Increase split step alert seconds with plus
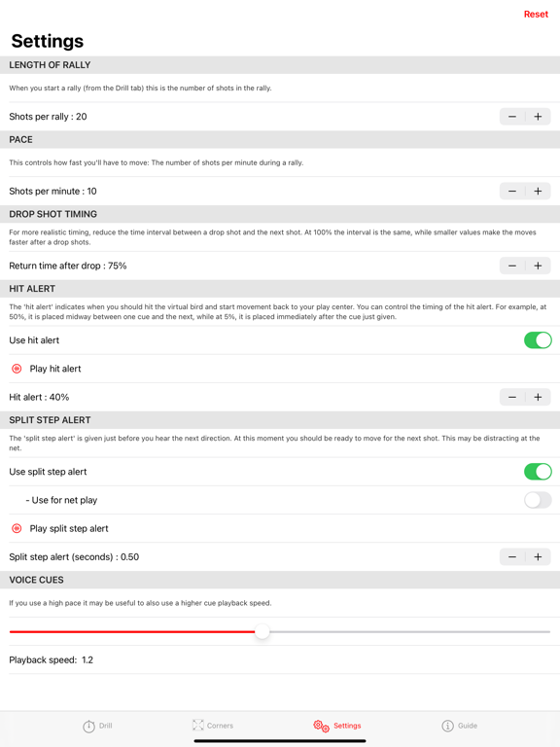Image resolution: width=560 pixels, height=747 pixels. coord(538,557)
